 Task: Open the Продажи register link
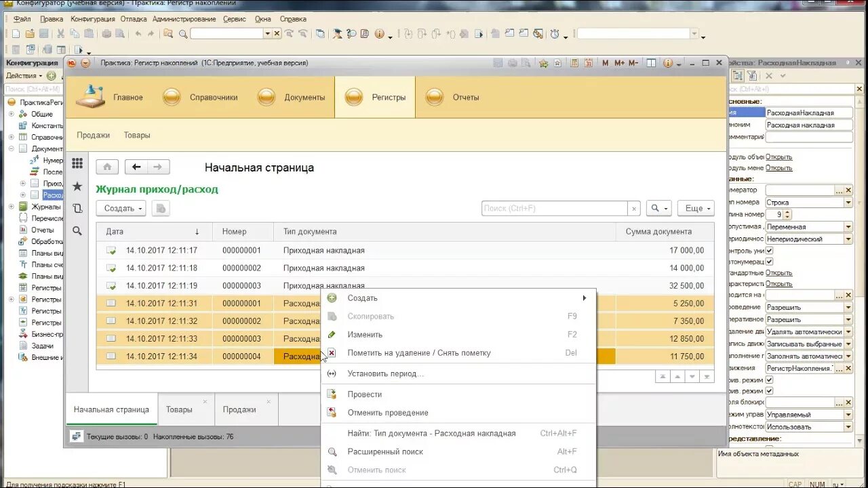(93, 136)
